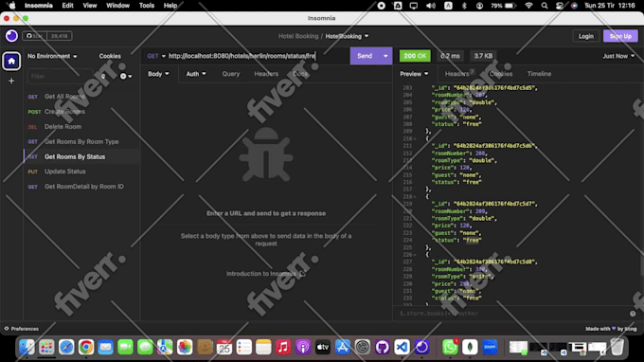Open Podcasts in the dock
Image resolution: width=644 pixels, height=362 pixels.
[x=303, y=347]
